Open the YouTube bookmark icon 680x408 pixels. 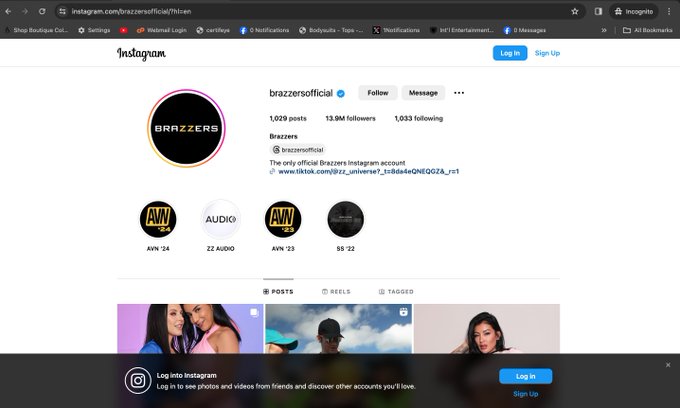click(124, 30)
